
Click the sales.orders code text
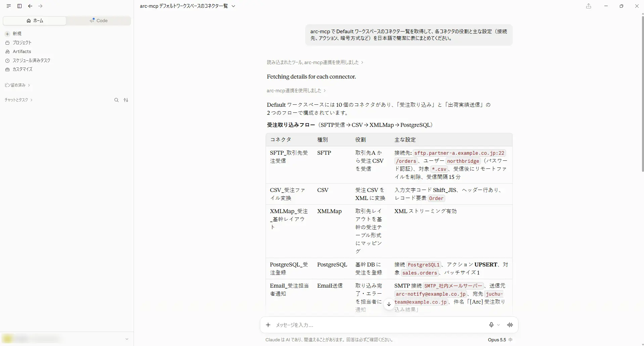click(x=420, y=273)
